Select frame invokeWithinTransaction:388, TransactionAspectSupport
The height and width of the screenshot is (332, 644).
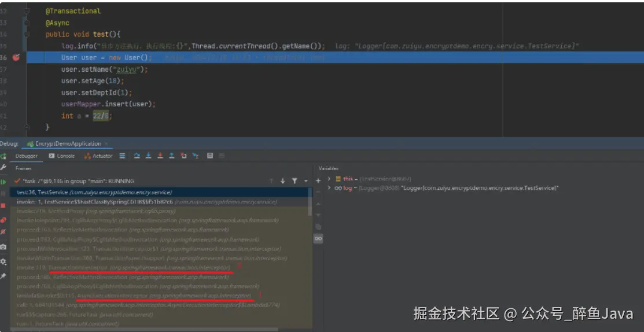pos(161,258)
